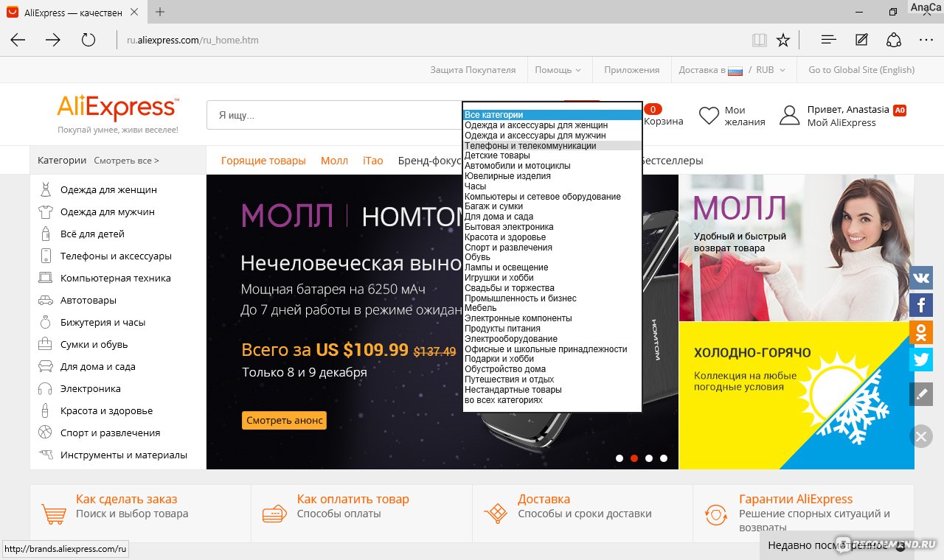Click the phone icon for Телефоны и аксессуары

point(46,256)
